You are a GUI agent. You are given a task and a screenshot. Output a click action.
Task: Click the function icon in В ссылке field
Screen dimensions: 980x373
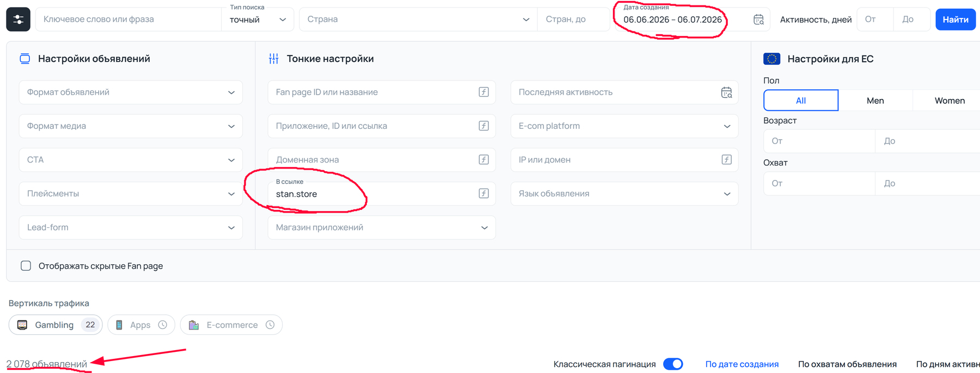[x=483, y=194]
